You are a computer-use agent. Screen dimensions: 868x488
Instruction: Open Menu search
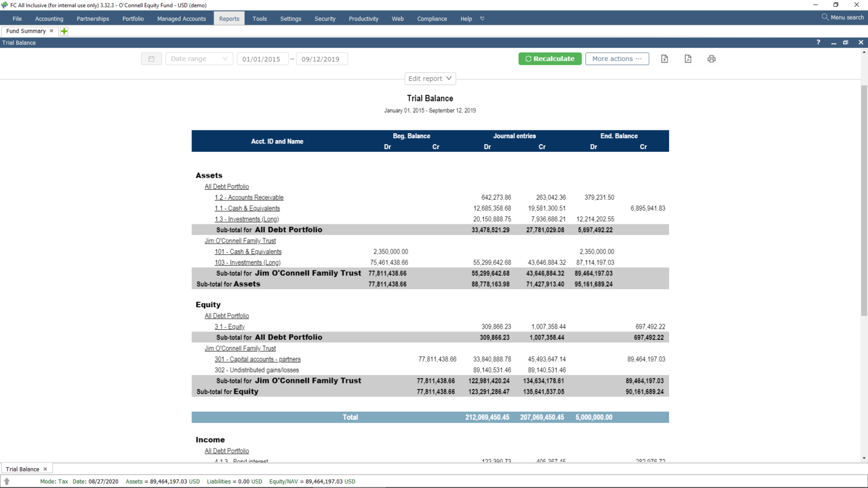click(842, 17)
